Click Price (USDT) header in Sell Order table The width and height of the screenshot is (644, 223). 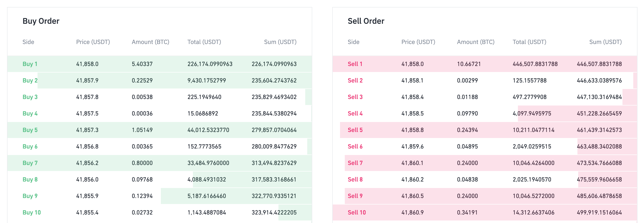click(x=418, y=42)
